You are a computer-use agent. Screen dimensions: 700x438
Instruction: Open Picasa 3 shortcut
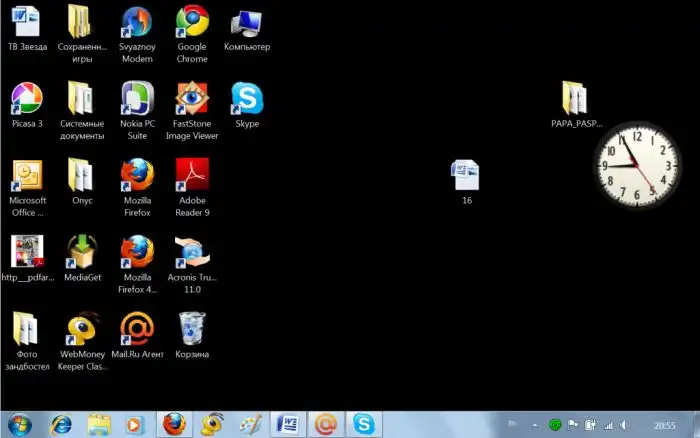pyautogui.click(x=26, y=98)
